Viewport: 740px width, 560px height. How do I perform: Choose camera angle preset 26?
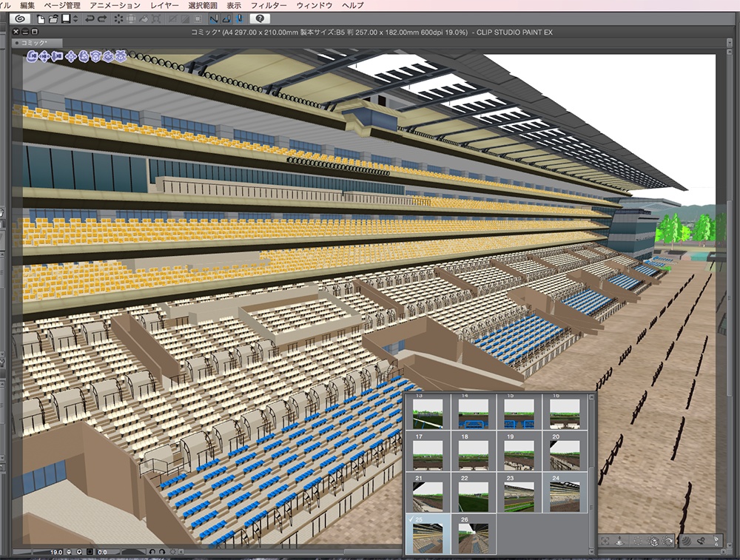click(x=474, y=537)
